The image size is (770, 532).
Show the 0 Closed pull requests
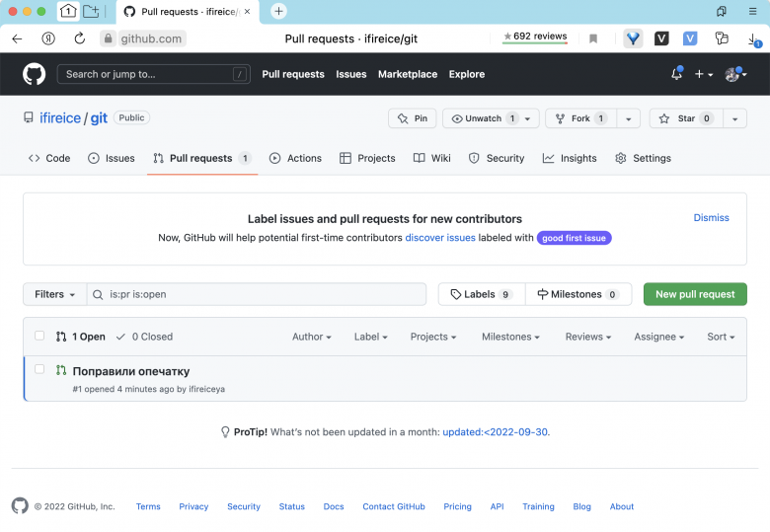144,337
